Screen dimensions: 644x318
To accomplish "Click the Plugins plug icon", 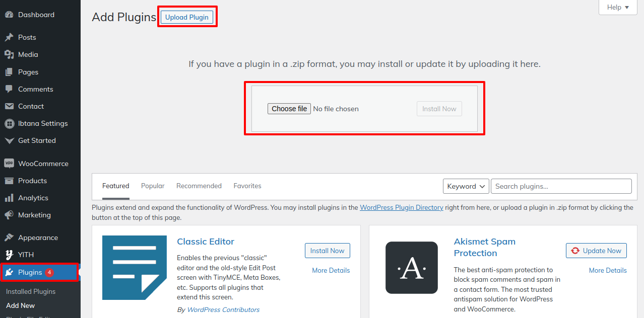I will coord(9,272).
